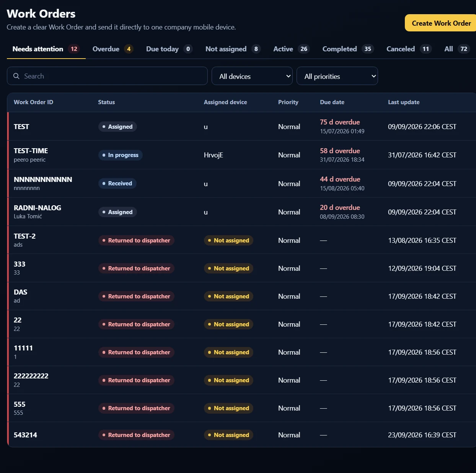This screenshot has width=476, height=473.
Task: Click Not assigned badge in 333 row
Action: click(x=228, y=268)
